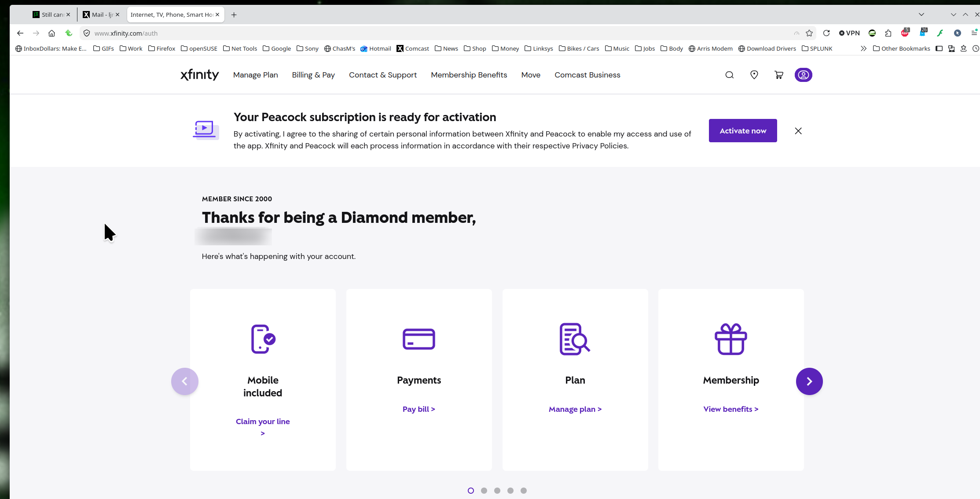Dismiss the Peacock activation banner
This screenshot has height=499, width=980.
[x=798, y=131]
